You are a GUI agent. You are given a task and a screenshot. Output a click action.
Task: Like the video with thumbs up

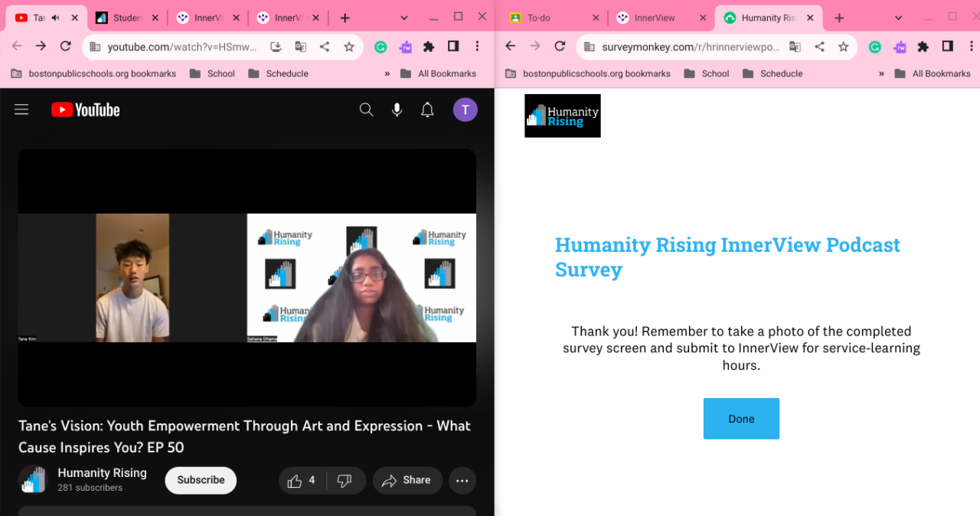point(302,480)
